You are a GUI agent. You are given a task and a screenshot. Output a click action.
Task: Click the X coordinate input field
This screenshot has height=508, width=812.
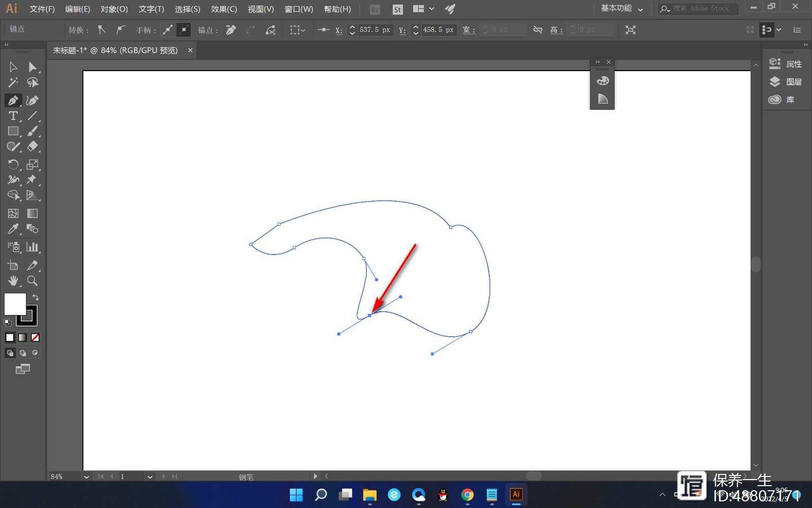pos(375,30)
